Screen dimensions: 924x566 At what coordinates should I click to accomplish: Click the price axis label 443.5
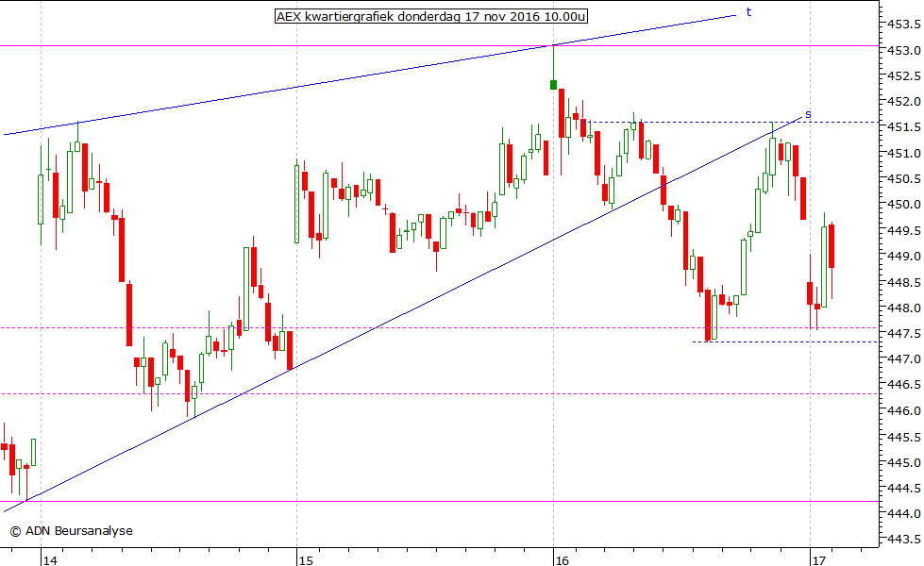coord(904,539)
